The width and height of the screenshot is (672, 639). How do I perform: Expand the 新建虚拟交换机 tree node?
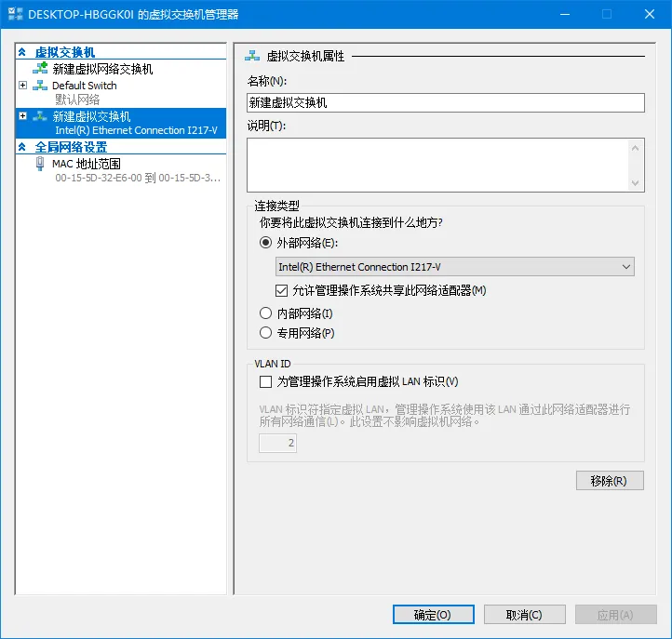pos(22,115)
